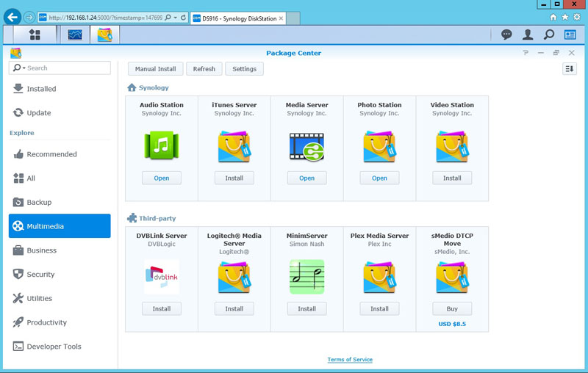Open the widgets panel icon
The image size is (588, 373).
tap(570, 35)
